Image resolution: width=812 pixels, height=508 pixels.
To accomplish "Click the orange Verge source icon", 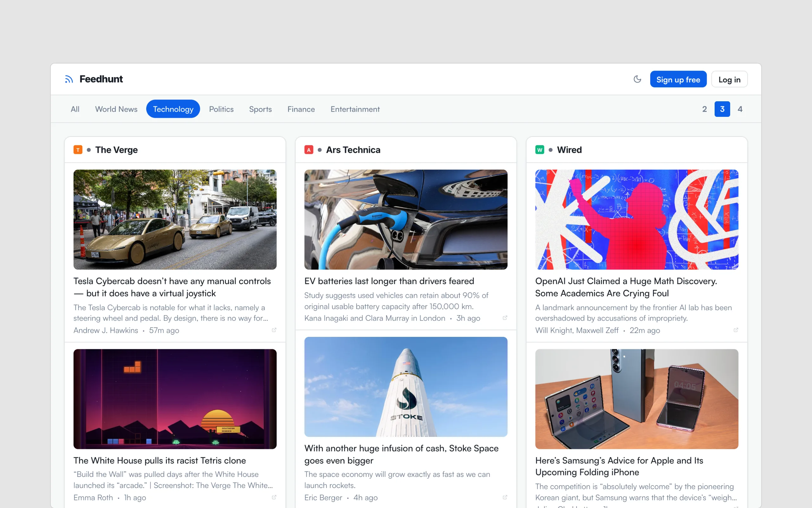I will (78, 150).
